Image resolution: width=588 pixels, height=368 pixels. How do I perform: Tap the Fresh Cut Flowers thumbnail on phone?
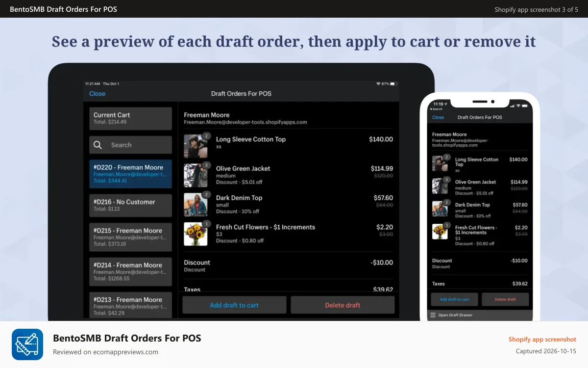point(440,231)
